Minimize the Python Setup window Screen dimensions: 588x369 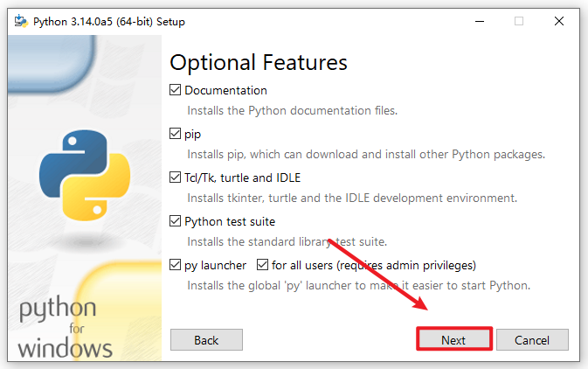tap(478, 21)
